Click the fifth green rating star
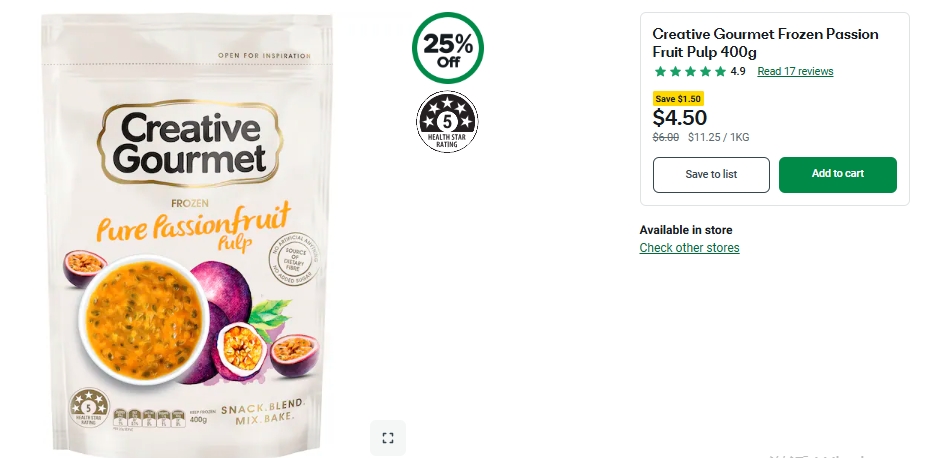This screenshot has height=458, width=926. tap(720, 71)
